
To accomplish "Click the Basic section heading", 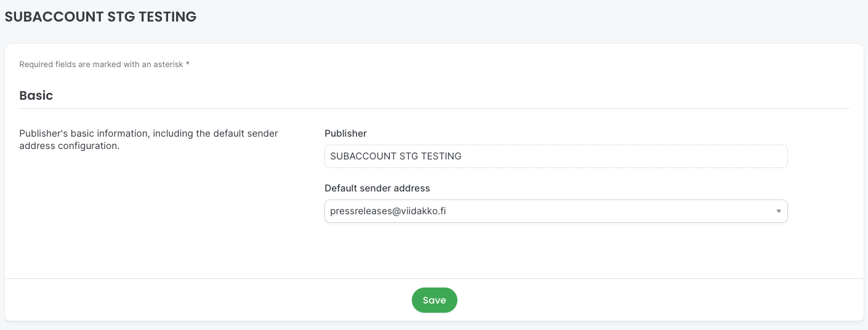I will 36,95.
